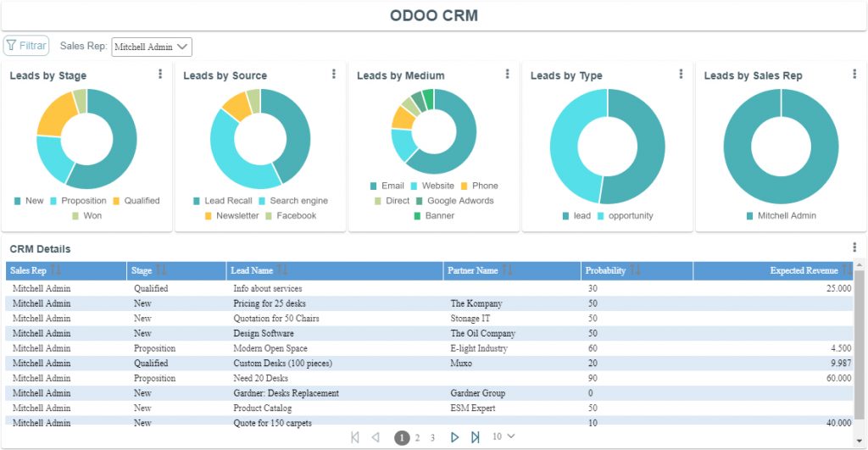Toggle the Won legend item
This screenshot has height=450, width=868.
pos(87,216)
